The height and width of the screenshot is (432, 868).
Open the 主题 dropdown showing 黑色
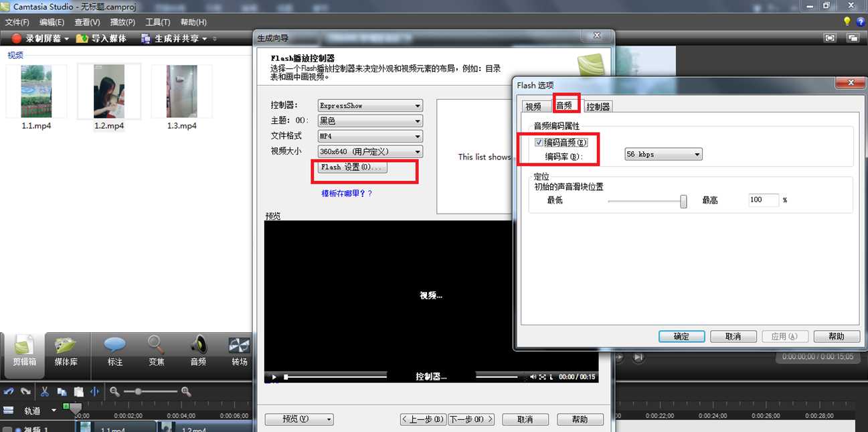coord(370,121)
